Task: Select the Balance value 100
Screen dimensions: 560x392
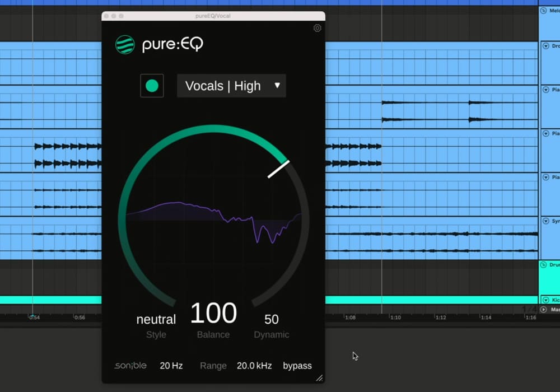Action: [x=213, y=314]
